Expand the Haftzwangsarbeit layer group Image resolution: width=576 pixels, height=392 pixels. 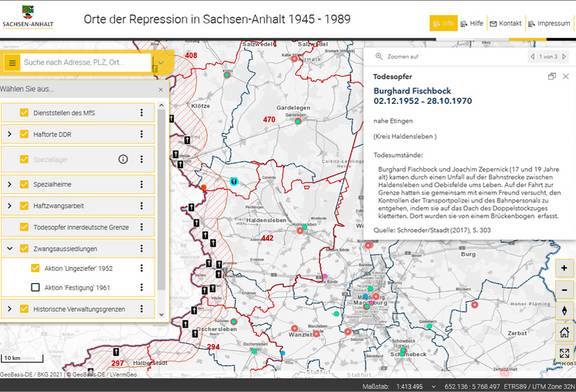click(x=10, y=206)
